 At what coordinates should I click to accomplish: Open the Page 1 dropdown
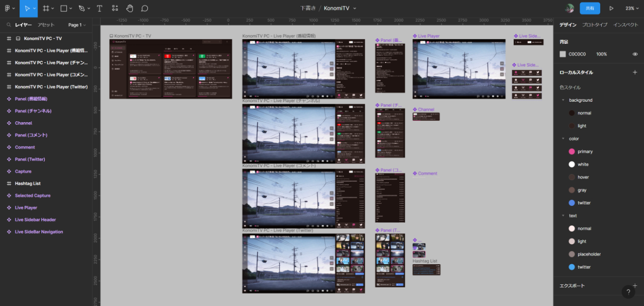[77, 25]
